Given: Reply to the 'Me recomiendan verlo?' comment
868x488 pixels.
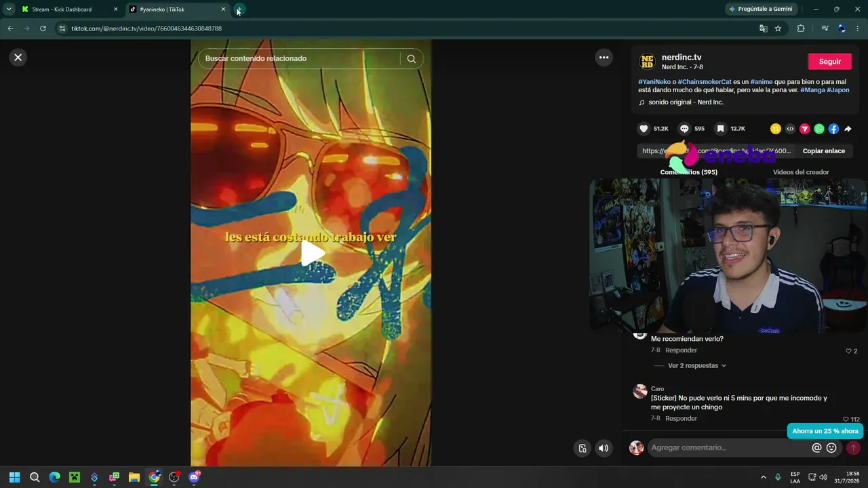Looking at the screenshot, I should (681, 350).
